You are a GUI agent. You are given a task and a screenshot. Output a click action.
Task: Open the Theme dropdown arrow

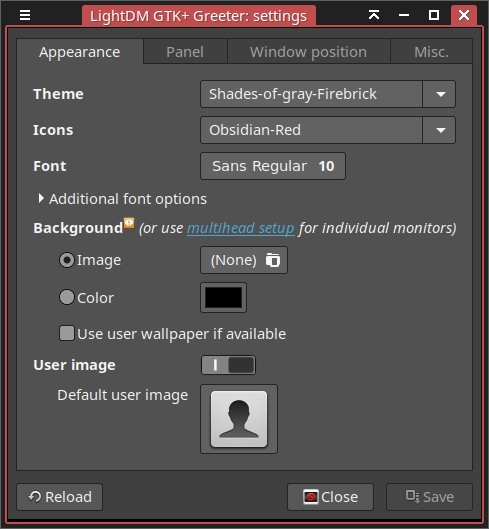point(439,94)
